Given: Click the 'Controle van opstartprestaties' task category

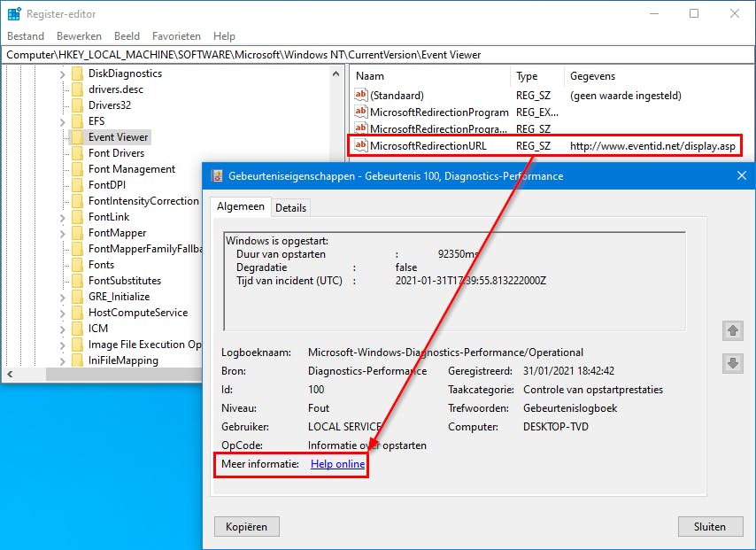Looking at the screenshot, I should [593, 390].
